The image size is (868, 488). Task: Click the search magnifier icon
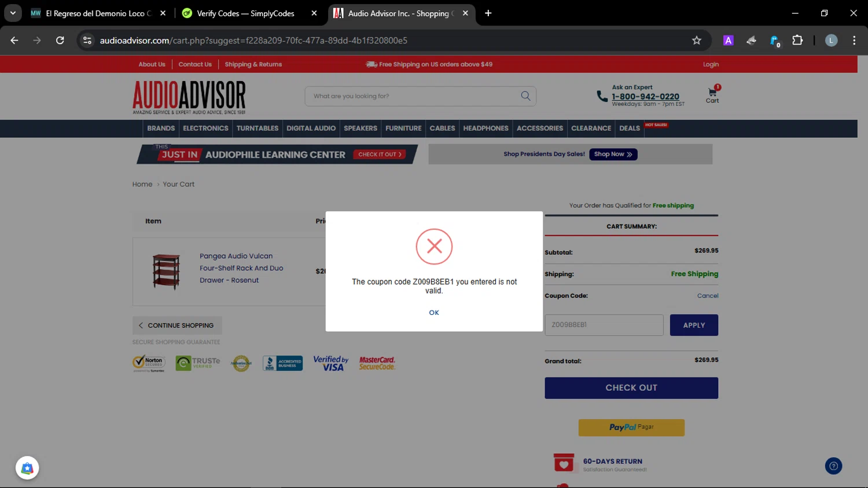click(525, 96)
